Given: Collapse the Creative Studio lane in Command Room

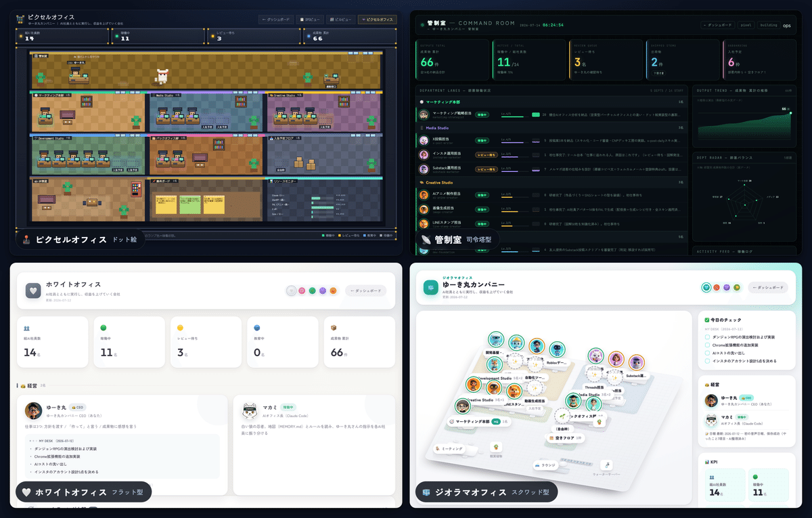Looking at the screenshot, I should pos(551,182).
